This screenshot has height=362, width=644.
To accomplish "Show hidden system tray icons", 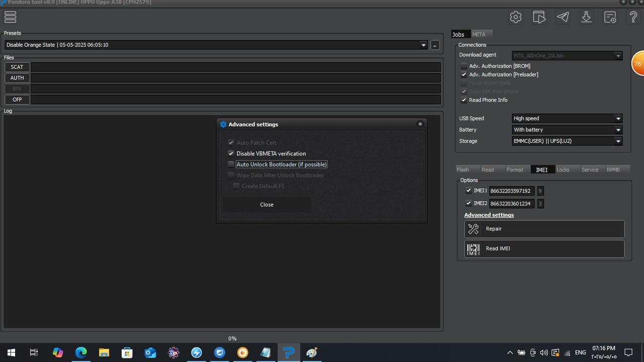I will tap(510, 352).
